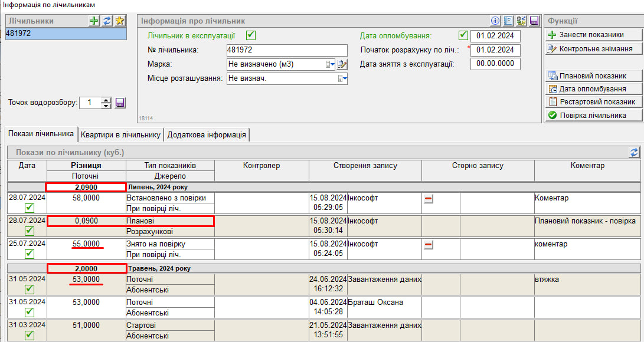Toggle the Дата опломбування checkbox
Image resolution: width=644 pixels, height=342 pixels.
[463, 35]
